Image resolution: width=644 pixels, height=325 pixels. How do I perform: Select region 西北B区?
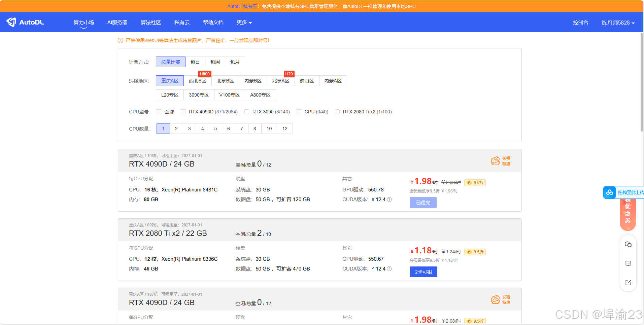tap(198, 81)
